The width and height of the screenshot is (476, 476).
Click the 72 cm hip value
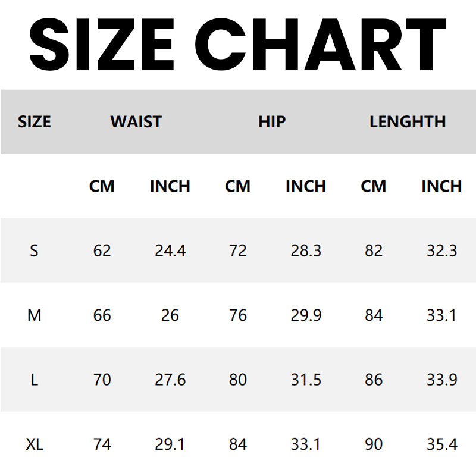coord(238,250)
